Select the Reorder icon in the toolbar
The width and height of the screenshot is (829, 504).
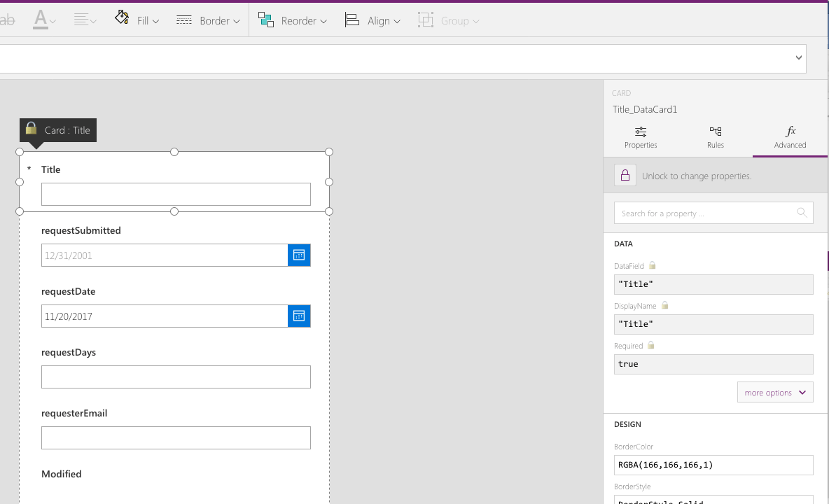(266, 20)
